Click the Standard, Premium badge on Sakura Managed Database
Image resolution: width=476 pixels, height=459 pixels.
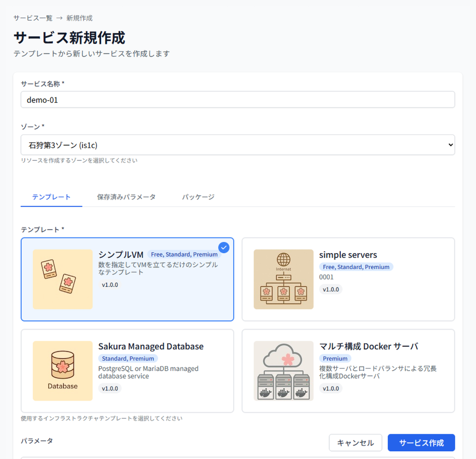tap(128, 359)
